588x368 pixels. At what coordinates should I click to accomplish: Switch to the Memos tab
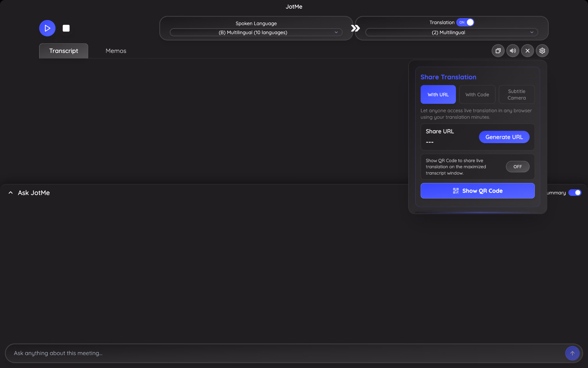pos(116,51)
